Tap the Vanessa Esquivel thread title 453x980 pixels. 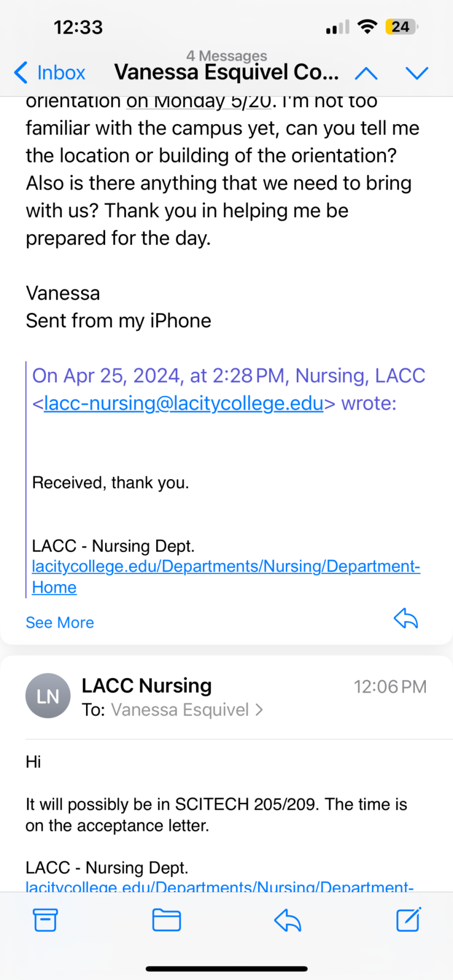click(x=226, y=72)
